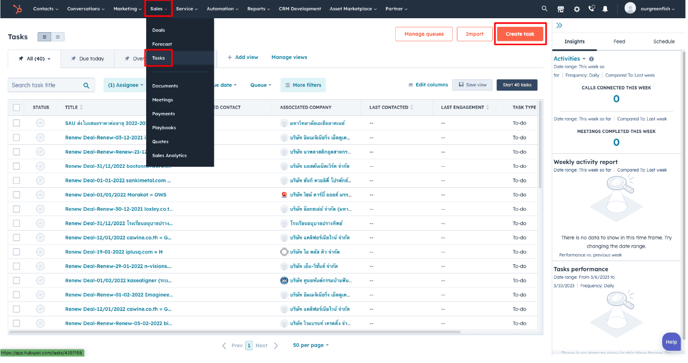Click the calling phone icon
This screenshot has width=688, height=363.
tap(592, 8)
